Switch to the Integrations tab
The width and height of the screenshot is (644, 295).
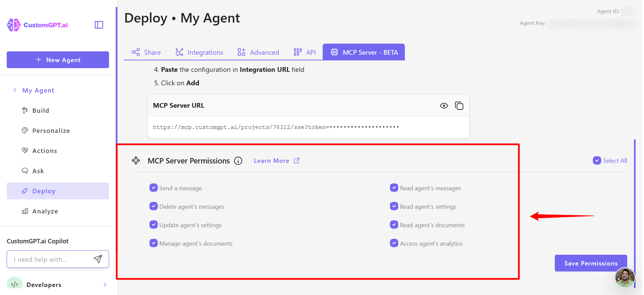pos(199,52)
